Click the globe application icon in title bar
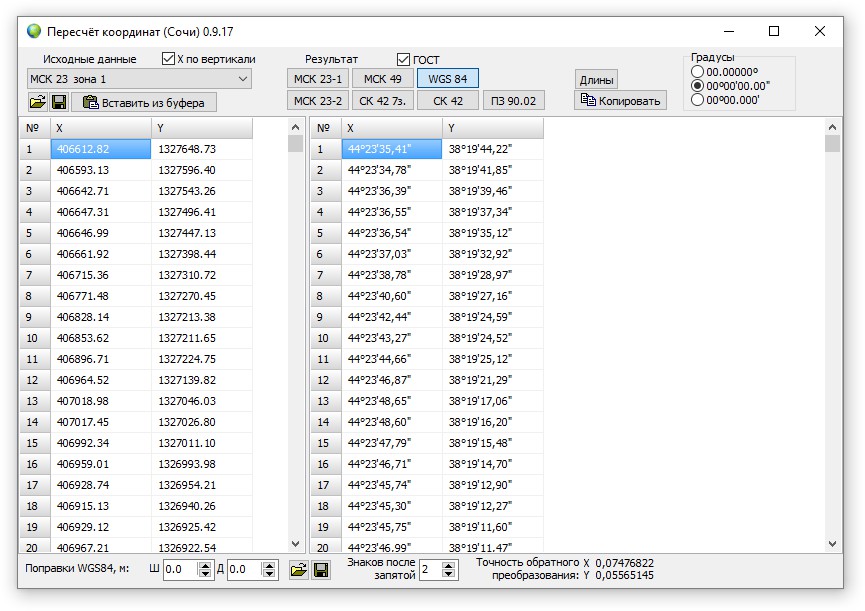865x611 pixels. click(34, 31)
